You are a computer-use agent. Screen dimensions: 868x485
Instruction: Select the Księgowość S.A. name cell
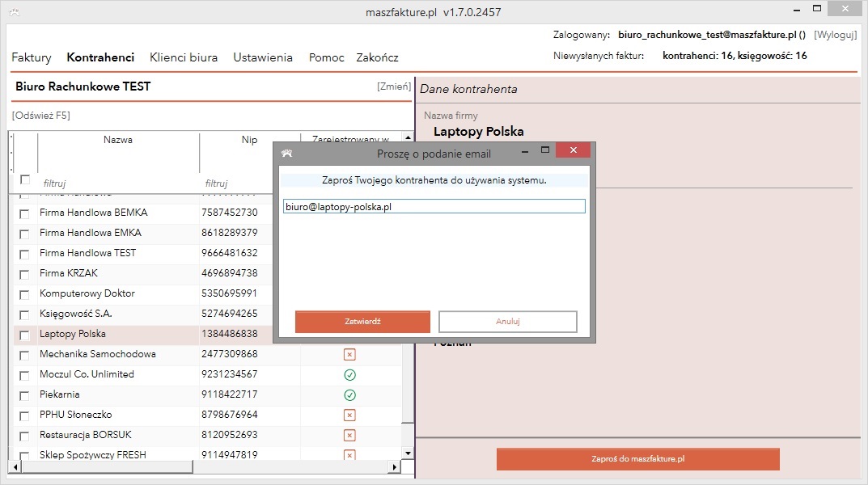(118, 314)
